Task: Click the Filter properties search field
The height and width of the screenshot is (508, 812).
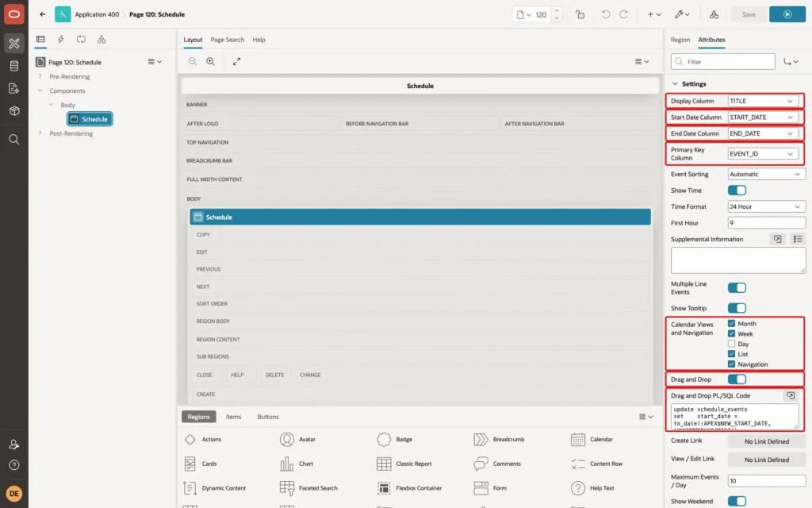Action: tap(723, 62)
